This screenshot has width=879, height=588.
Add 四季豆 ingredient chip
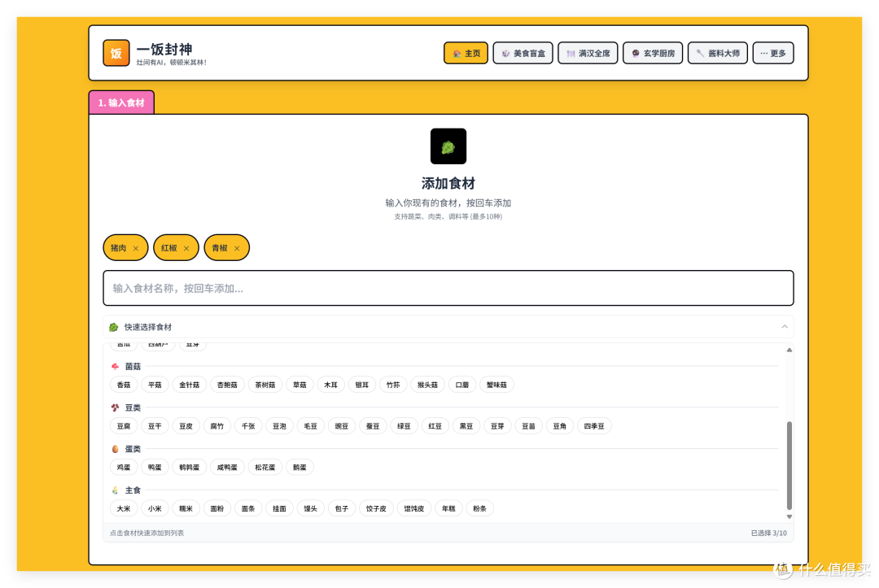(594, 426)
